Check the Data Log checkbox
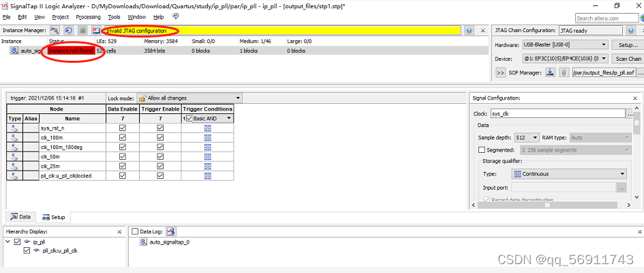Screen dimensions: 644x273 pos(135,232)
